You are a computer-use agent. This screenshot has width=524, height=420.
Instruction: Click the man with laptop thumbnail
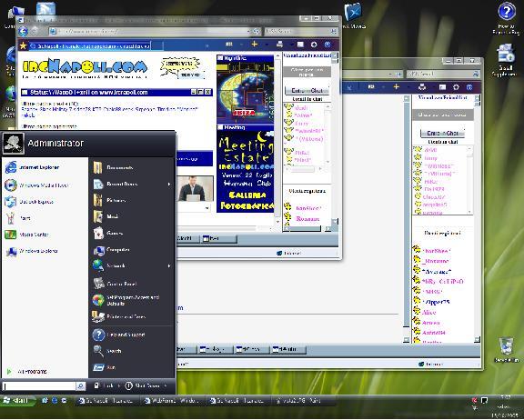pyautogui.click(x=196, y=188)
